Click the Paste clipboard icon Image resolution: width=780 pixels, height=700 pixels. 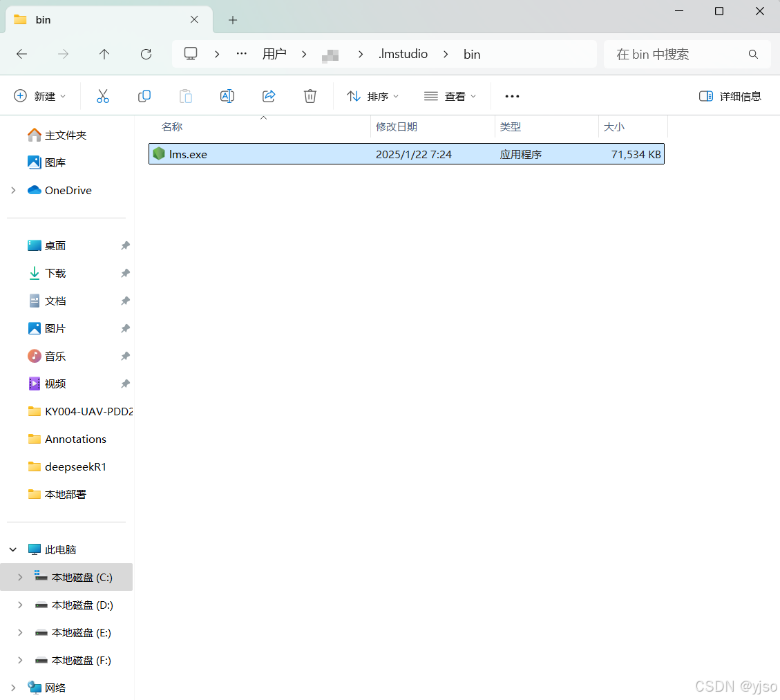tap(186, 96)
